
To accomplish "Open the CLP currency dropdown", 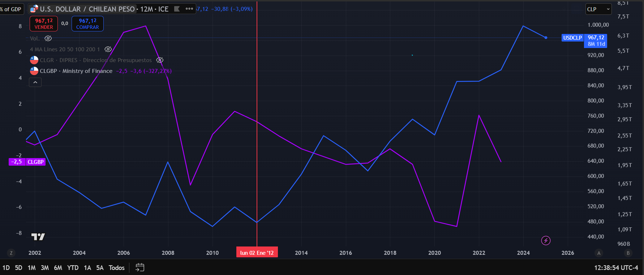I will pyautogui.click(x=598, y=9).
